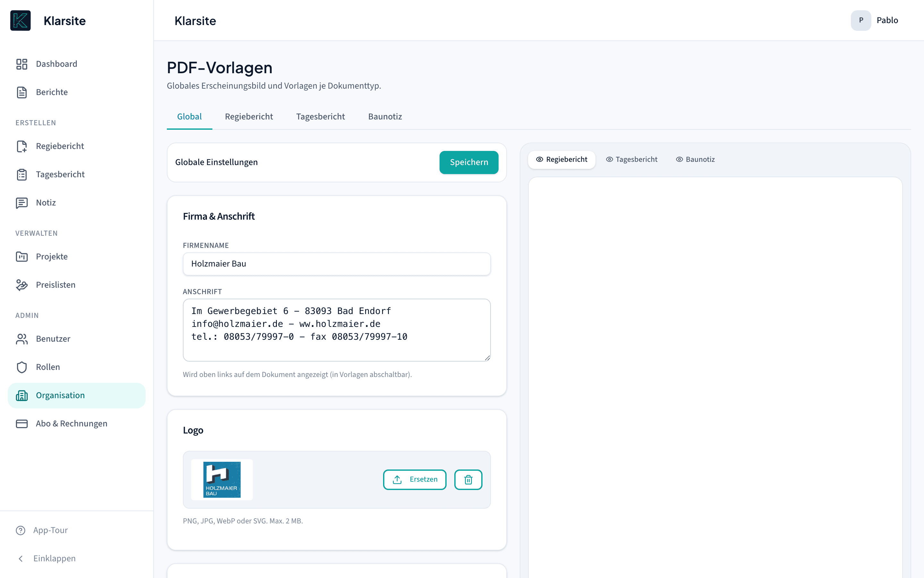The height and width of the screenshot is (578, 924).
Task: Click the 'Globale Einstellungen' heading
Action: coord(217,162)
